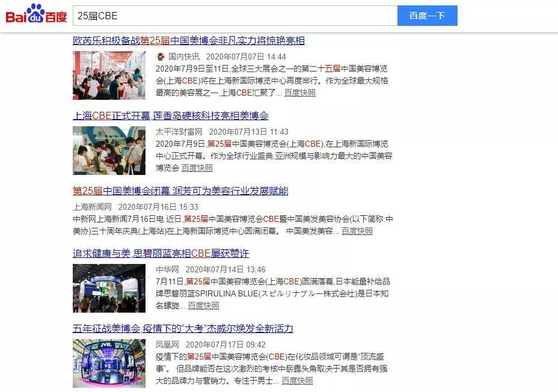Open 百度快照 for the 欧芮乐 result
The height and width of the screenshot is (392, 558).
point(299,93)
